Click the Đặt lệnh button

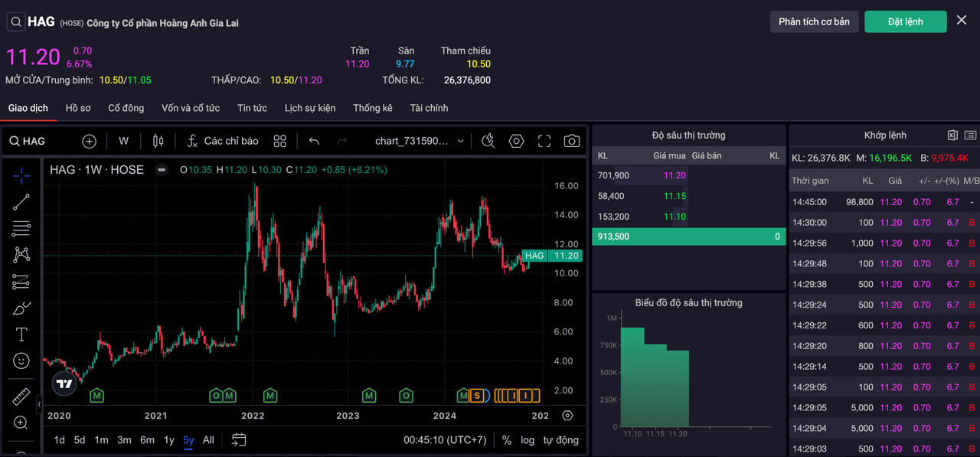905,21
